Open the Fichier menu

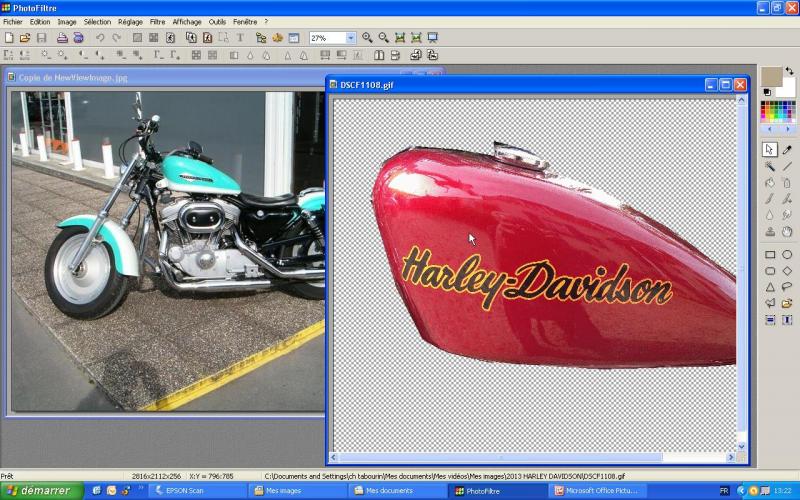(13, 22)
